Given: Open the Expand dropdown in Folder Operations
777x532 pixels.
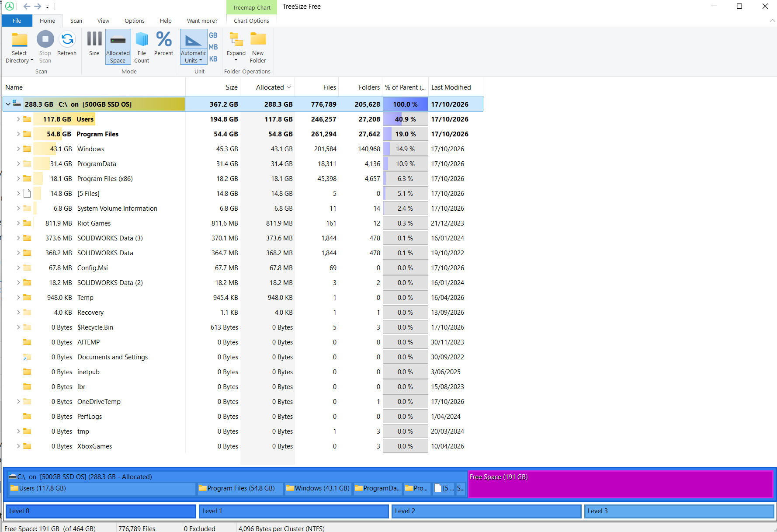Looking at the screenshot, I should click(236, 47).
